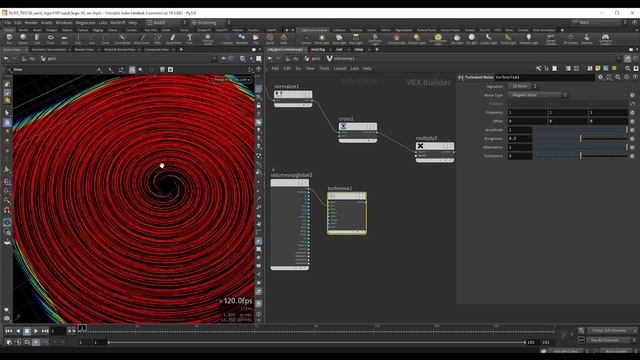The height and width of the screenshot is (360, 640).
Task: Select the Area Light shelf tool
Action: point(356,39)
